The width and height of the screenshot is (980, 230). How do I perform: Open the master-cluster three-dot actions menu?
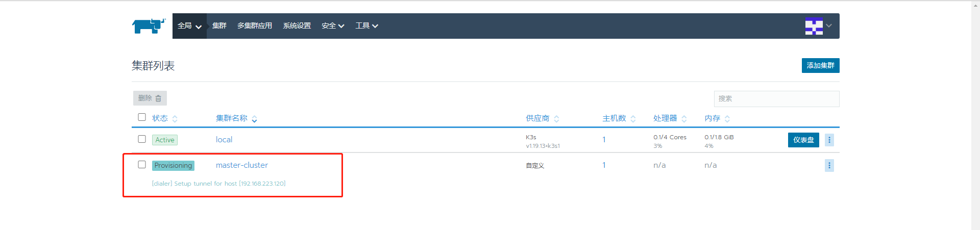829,165
